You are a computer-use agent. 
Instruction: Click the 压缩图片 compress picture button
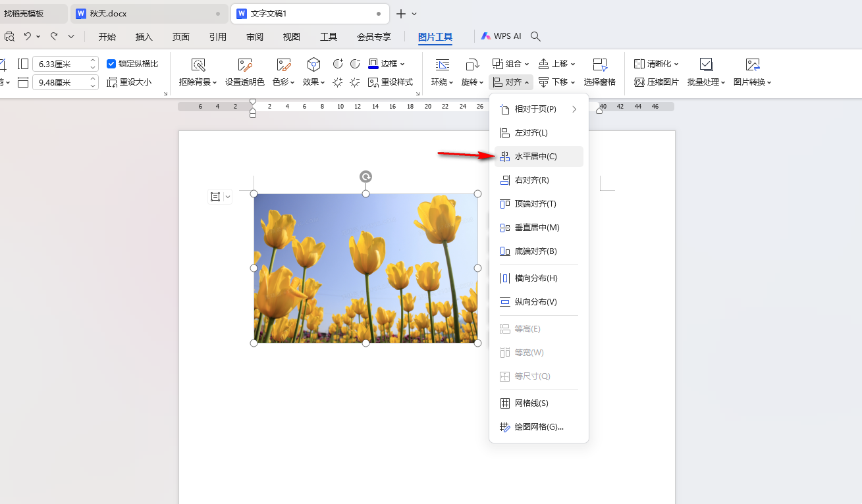click(657, 82)
